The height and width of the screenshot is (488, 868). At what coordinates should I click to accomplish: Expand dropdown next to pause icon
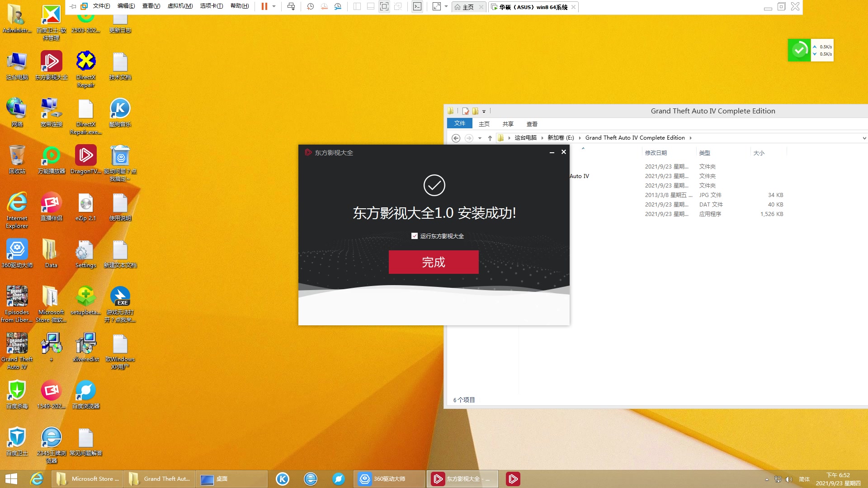274,6
